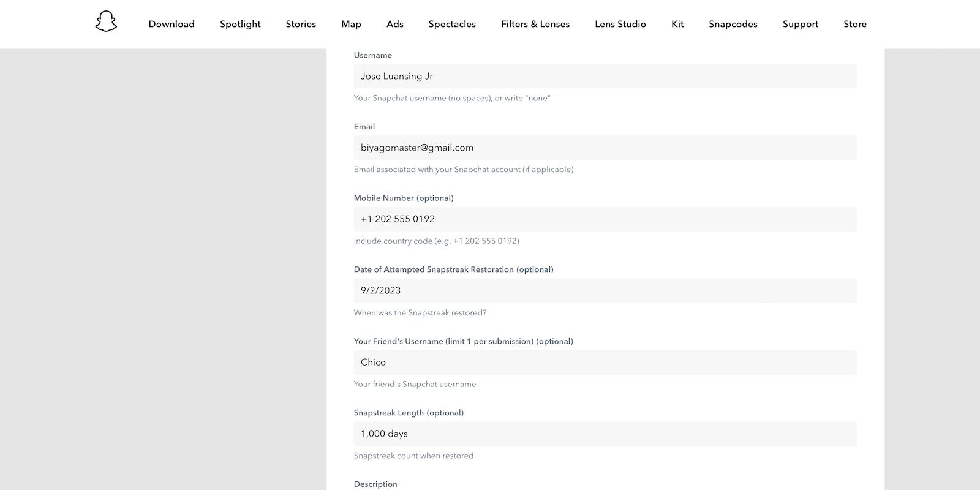Navigate to Spectacles

(x=452, y=24)
